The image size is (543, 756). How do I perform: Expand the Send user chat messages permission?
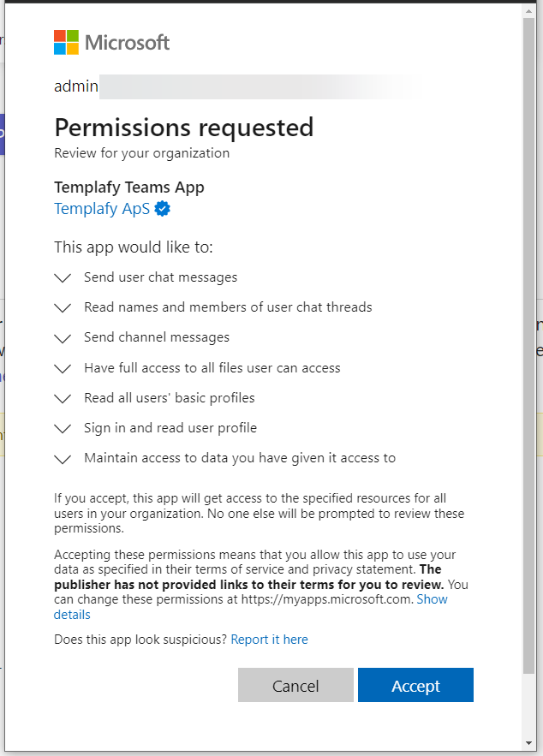coord(62,277)
